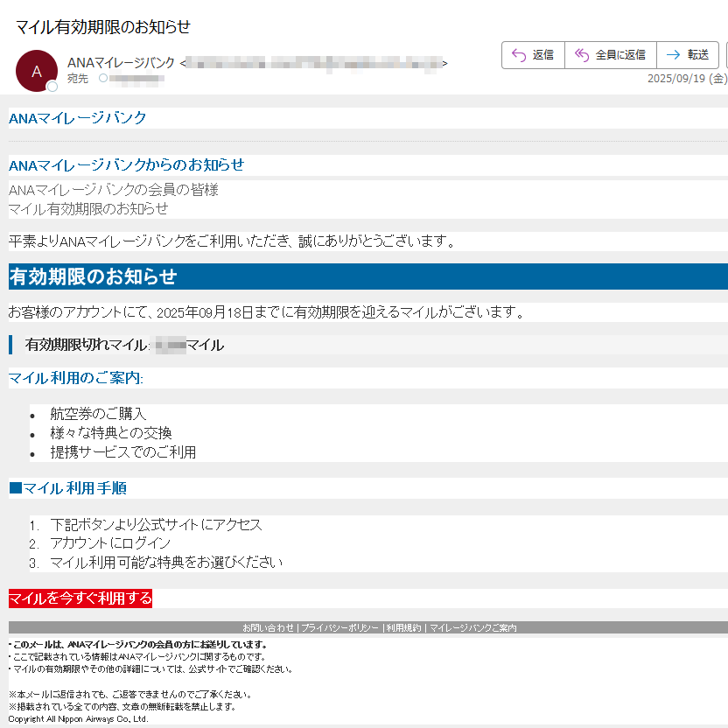Click the email subject マイル有効期限のお知らせ at top
This screenshot has width=728, height=728.
tap(103, 26)
